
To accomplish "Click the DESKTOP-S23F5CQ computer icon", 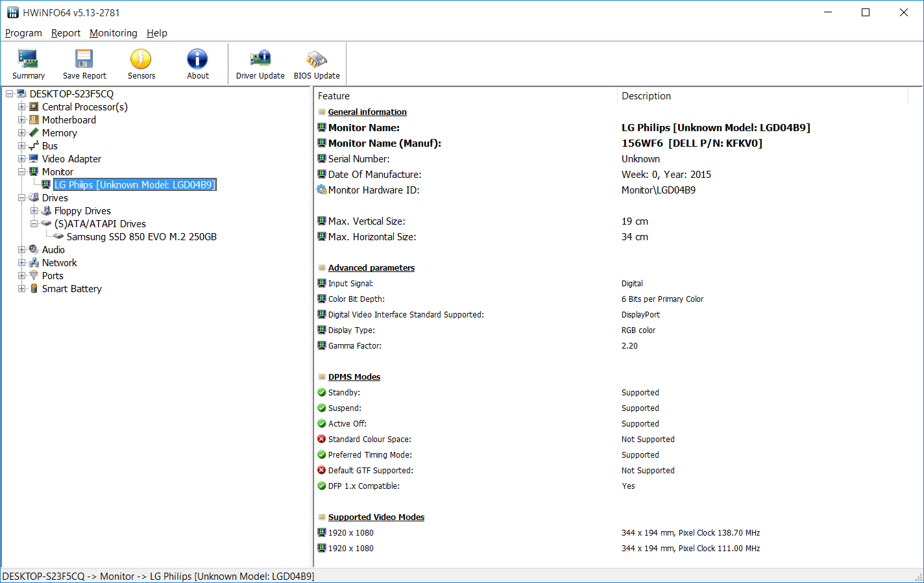I will [x=22, y=93].
